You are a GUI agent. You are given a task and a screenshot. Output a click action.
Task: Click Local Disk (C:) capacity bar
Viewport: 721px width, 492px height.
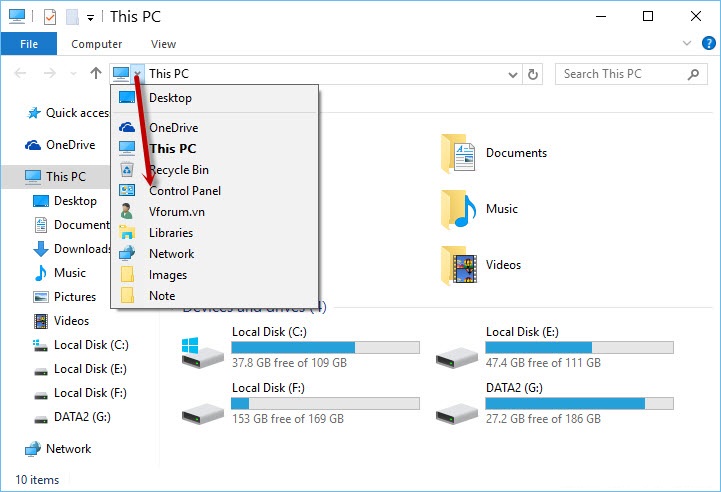pyautogui.click(x=326, y=348)
